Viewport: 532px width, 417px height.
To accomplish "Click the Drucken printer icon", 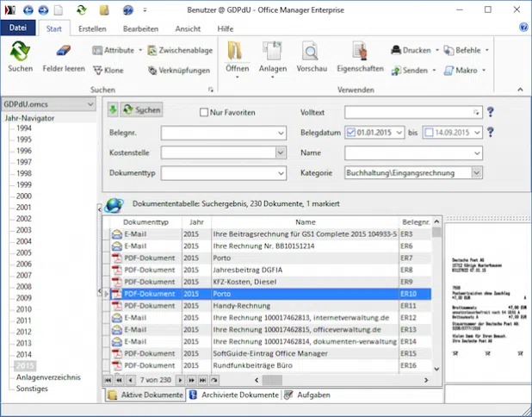I will (396, 50).
